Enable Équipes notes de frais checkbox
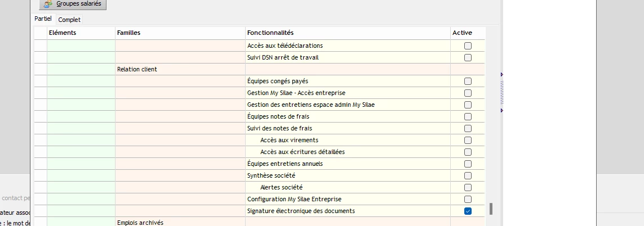Viewport: 644px width, 226px height. pyautogui.click(x=468, y=116)
